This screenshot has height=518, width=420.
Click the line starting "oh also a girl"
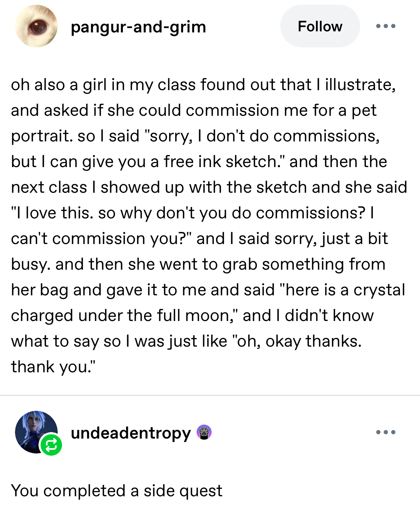point(203,85)
